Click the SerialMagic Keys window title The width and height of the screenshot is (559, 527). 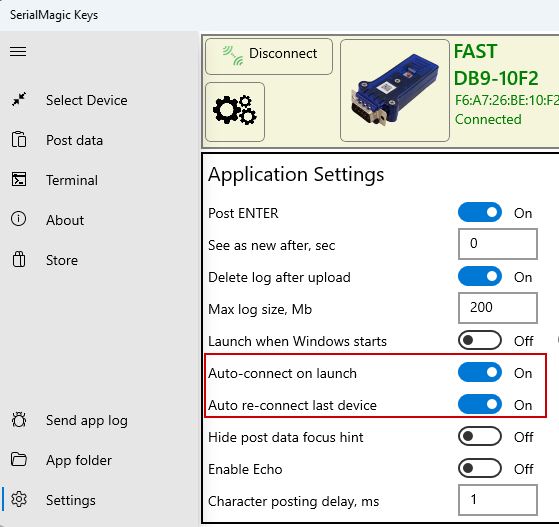pos(54,15)
